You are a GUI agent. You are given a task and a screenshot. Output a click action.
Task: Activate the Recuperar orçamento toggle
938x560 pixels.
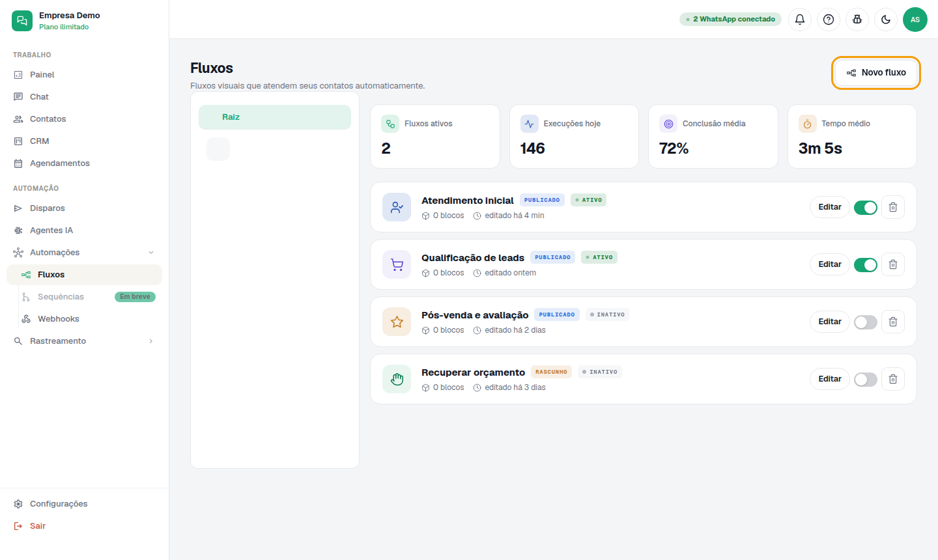pos(866,379)
